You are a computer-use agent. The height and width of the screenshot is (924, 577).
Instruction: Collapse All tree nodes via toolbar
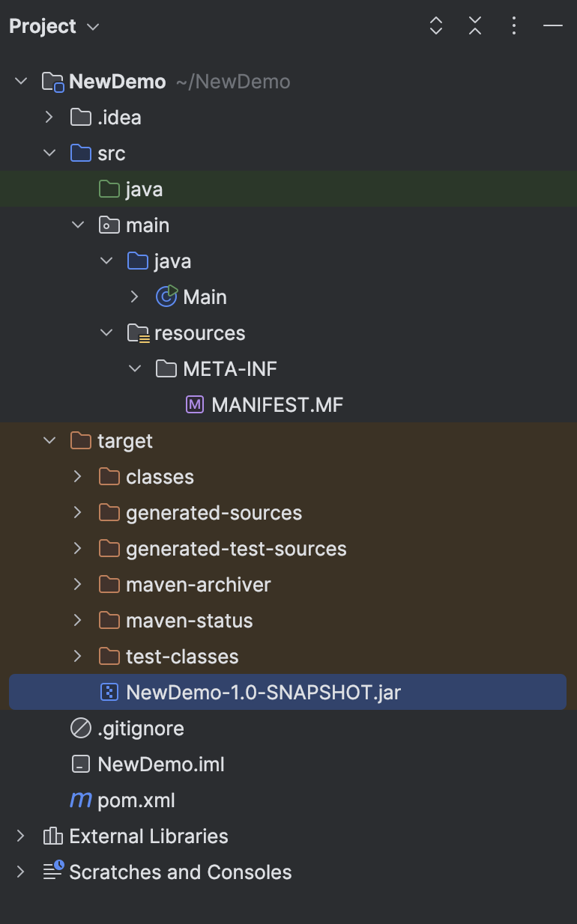tap(474, 26)
